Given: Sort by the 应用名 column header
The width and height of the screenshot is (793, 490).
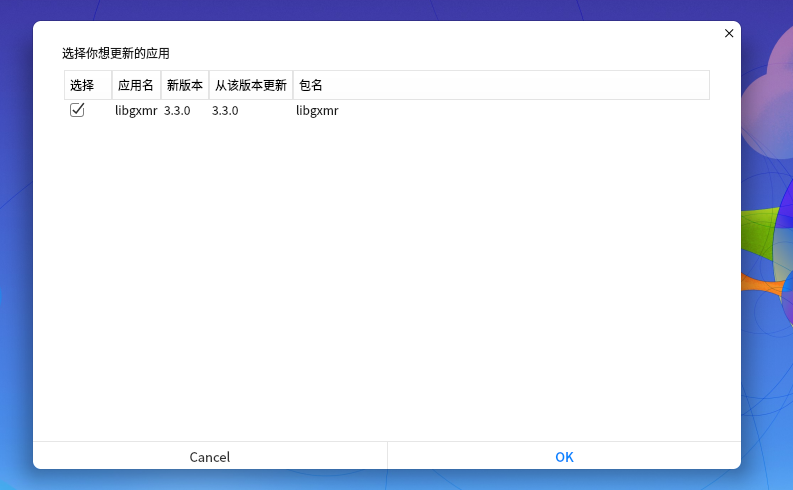Looking at the screenshot, I should (x=136, y=85).
